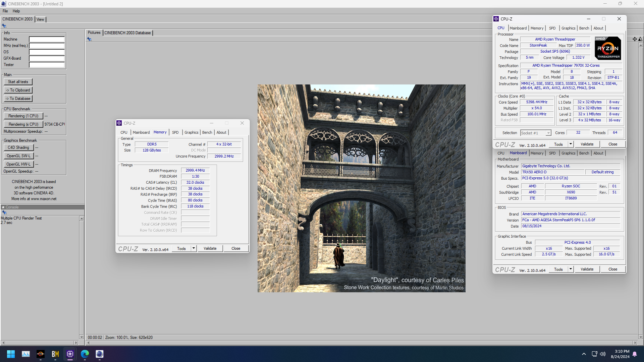Image resolution: width=644 pixels, height=362 pixels.
Task: Open the photo viewer app in taskbar
Action: (26, 354)
